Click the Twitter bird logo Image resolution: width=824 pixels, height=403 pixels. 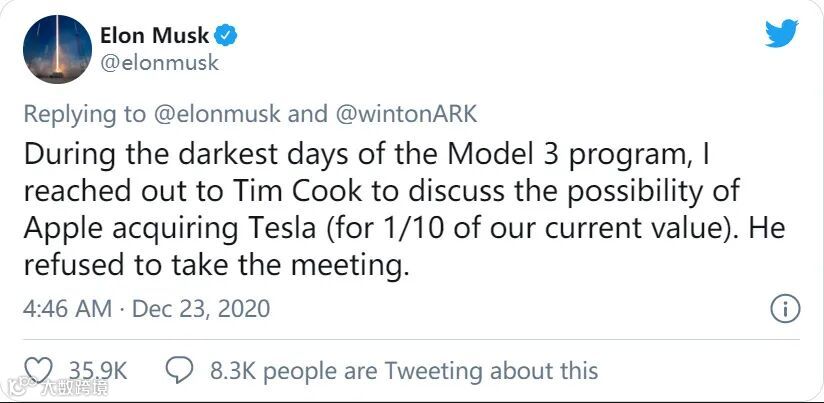tap(782, 34)
